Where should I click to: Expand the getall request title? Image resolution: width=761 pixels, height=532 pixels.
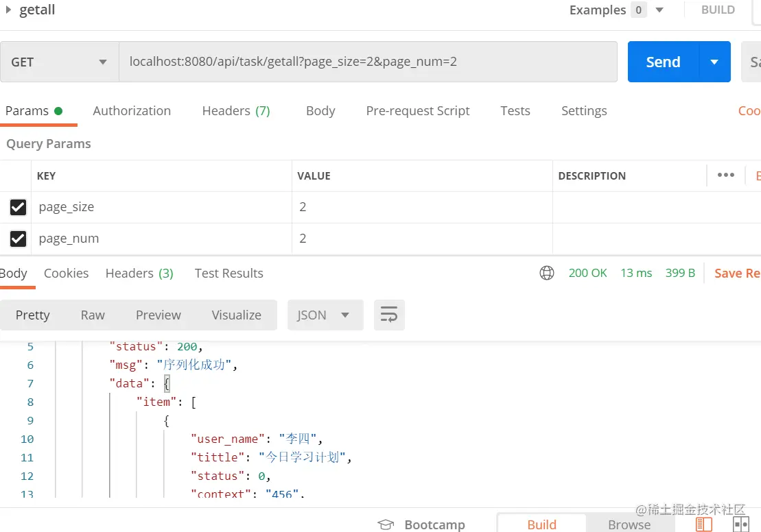(9, 10)
